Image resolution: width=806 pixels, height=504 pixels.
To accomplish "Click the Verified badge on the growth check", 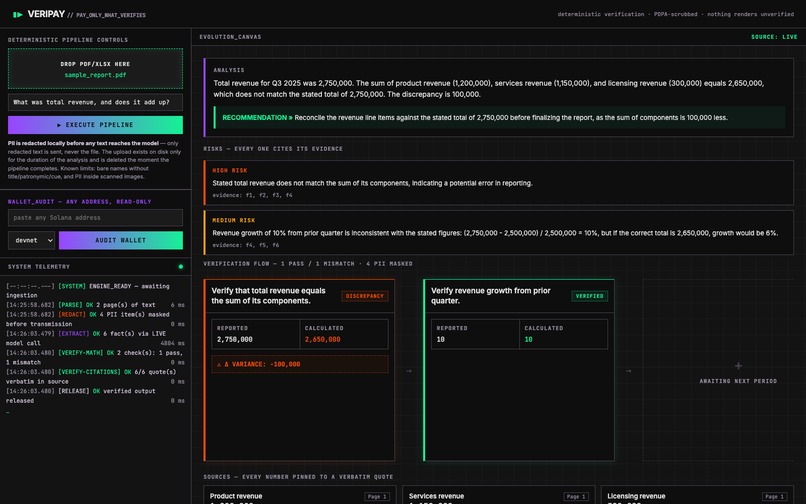I will (x=590, y=296).
